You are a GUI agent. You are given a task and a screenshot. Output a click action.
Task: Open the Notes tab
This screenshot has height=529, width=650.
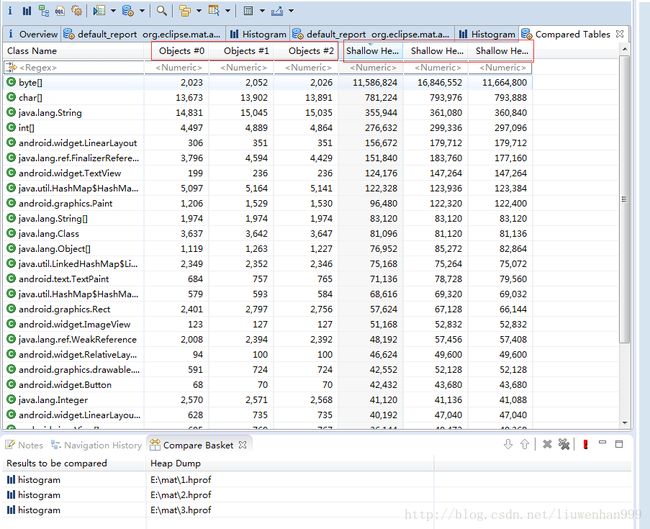point(24,445)
